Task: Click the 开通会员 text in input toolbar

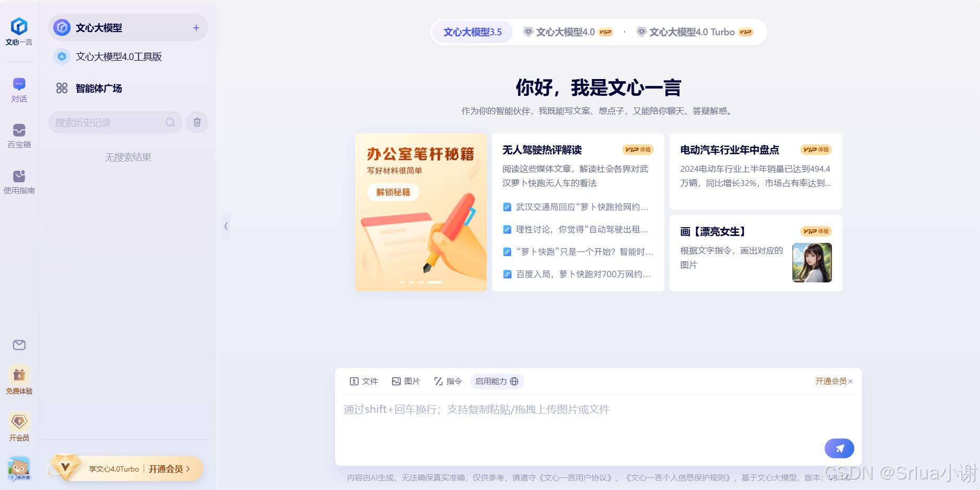Action: tap(831, 381)
